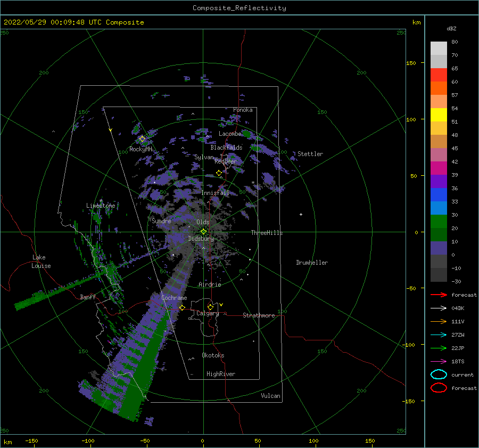Click the blue 36-33 dBZ swatch
The width and height of the screenshot is (479, 448).
click(x=439, y=195)
